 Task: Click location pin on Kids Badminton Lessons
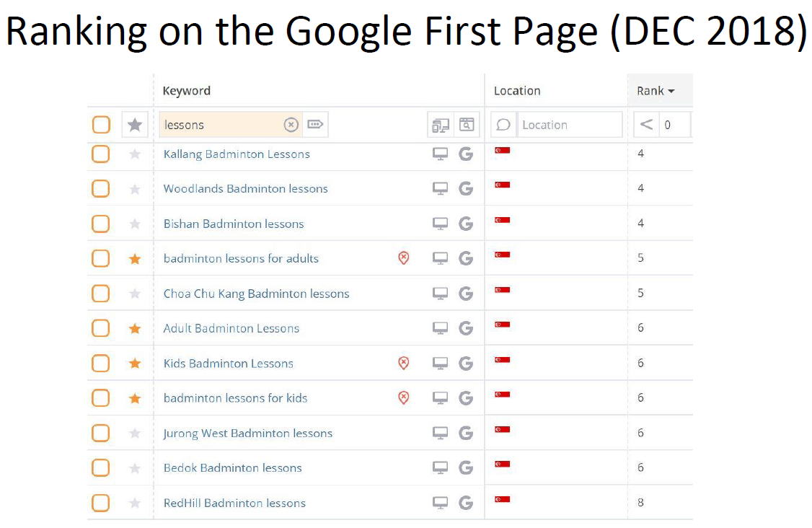click(x=403, y=363)
